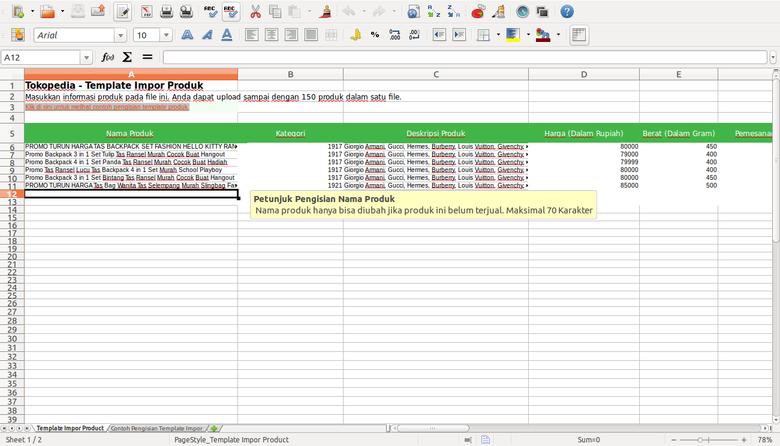
Task: Toggle Italic formatting
Action: 207,35
